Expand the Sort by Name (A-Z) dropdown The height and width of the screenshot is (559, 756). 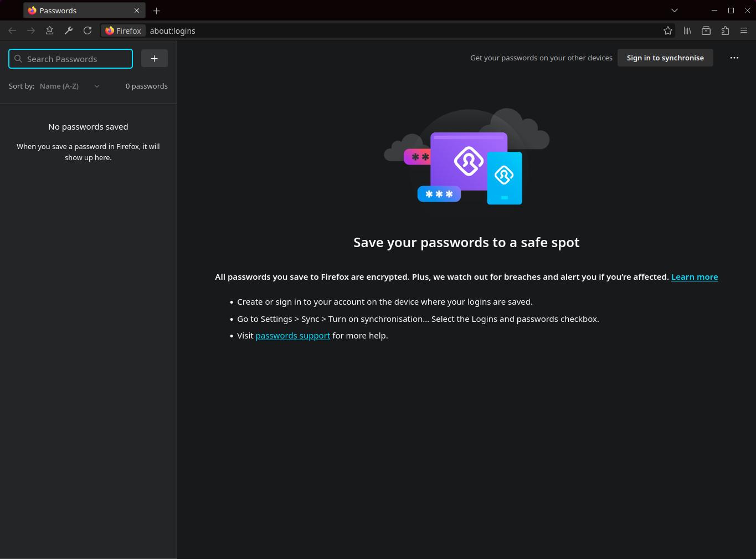[x=70, y=86]
